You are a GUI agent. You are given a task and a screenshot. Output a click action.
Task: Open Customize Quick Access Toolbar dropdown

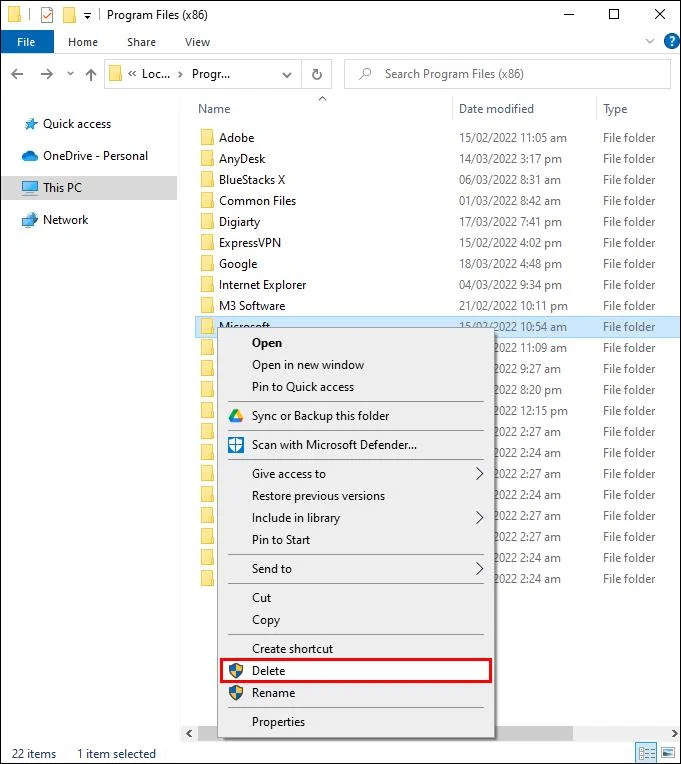coord(87,16)
